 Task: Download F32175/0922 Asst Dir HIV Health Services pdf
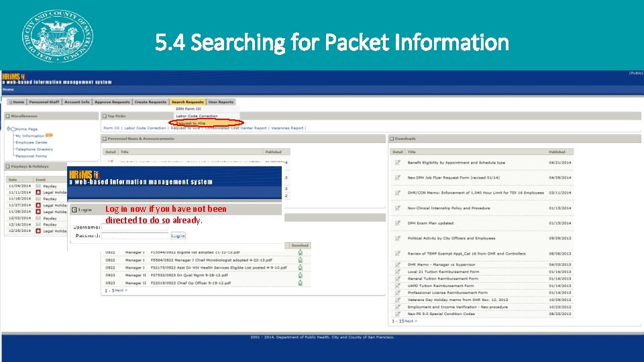tap(301, 267)
